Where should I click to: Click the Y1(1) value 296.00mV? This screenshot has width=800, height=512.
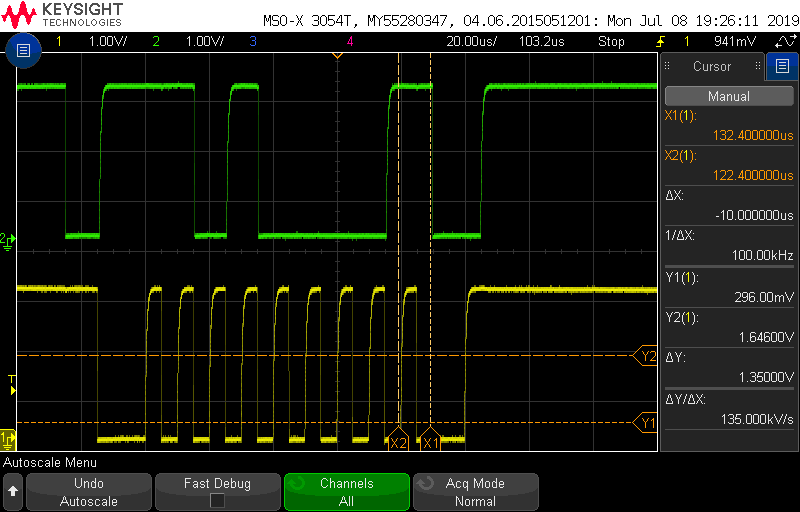764,297
